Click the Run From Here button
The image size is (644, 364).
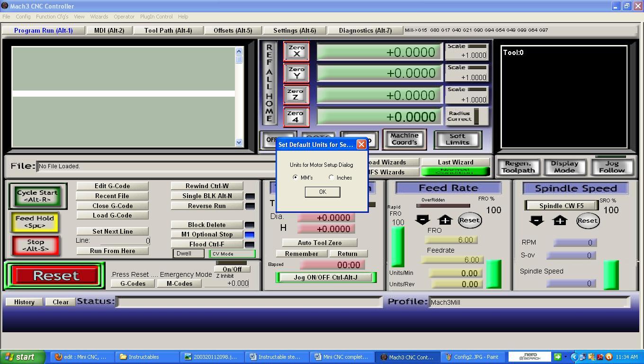coord(112,251)
